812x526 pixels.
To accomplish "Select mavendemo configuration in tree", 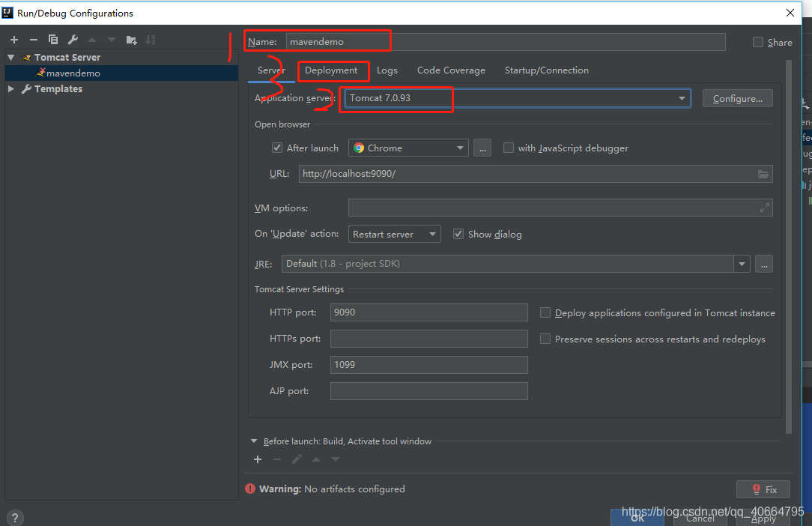I will click(121, 73).
